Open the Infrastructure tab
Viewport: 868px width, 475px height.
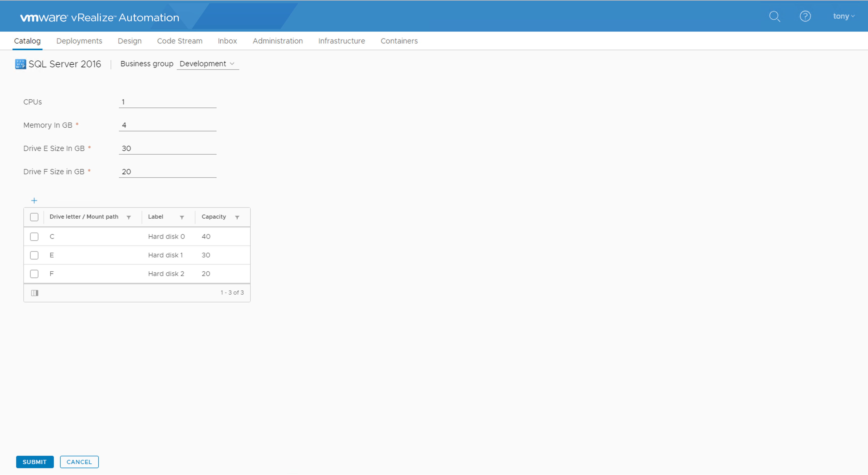341,41
